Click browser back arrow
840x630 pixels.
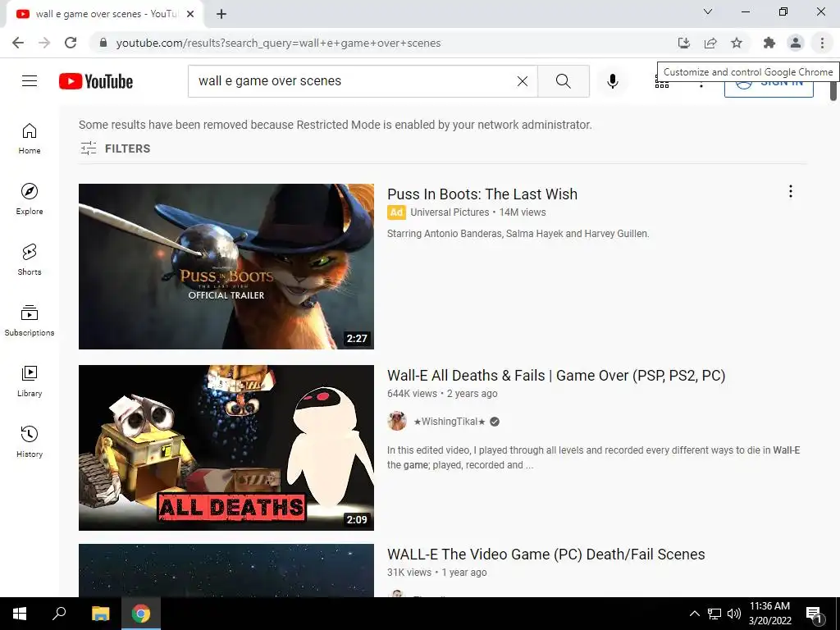pos(18,43)
